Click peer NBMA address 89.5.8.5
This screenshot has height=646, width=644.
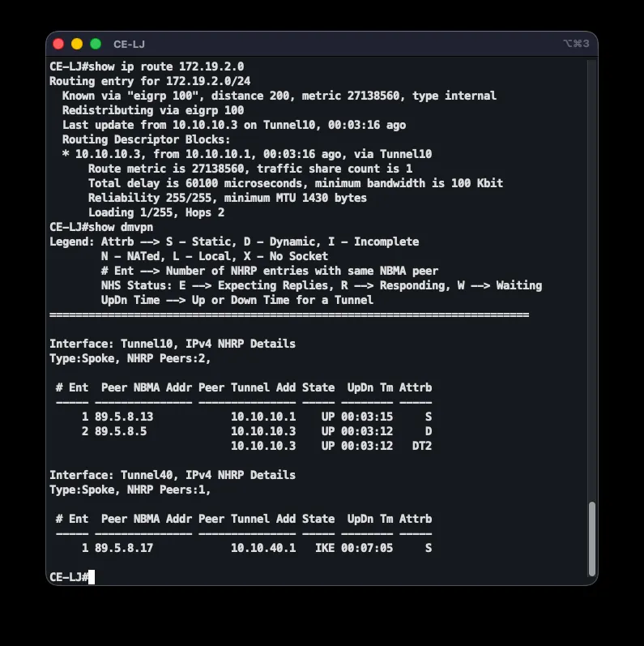point(121,431)
